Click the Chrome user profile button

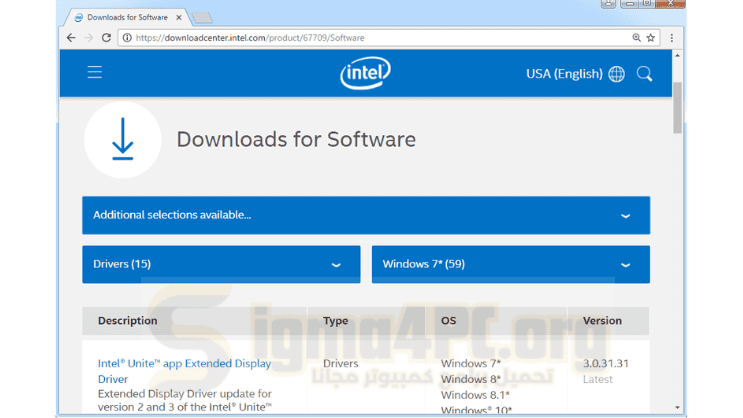point(608,4)
